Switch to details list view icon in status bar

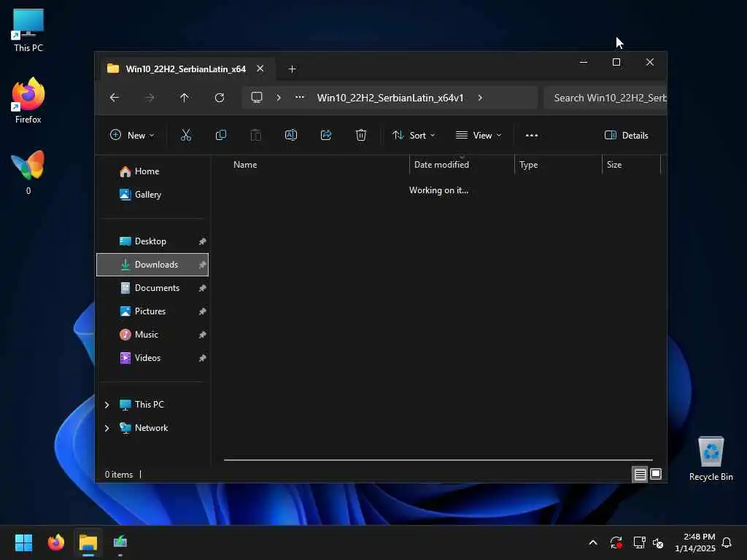(x=640, y=474)
